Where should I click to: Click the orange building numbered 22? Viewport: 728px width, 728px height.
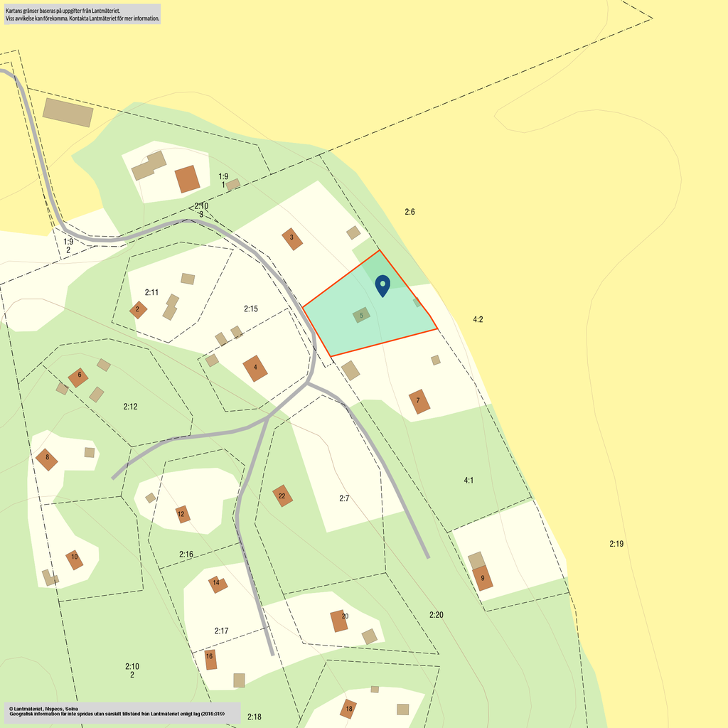pyautogui.click(x=282, y=496)
